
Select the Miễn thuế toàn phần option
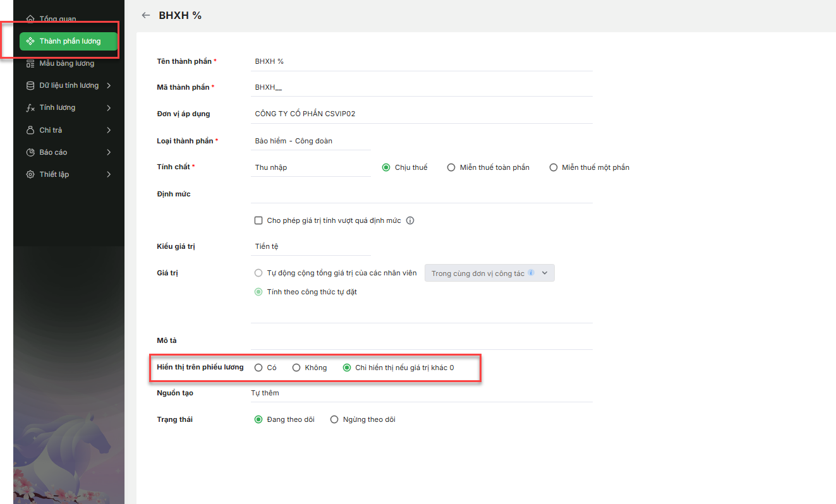tap(451, 167)
